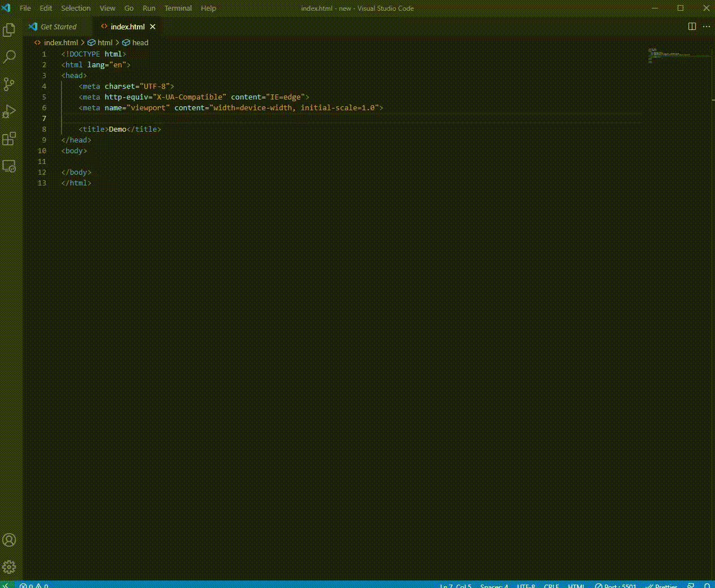
Task: Change line endings via the CRLF indicator
Action: tap(551, 586)
